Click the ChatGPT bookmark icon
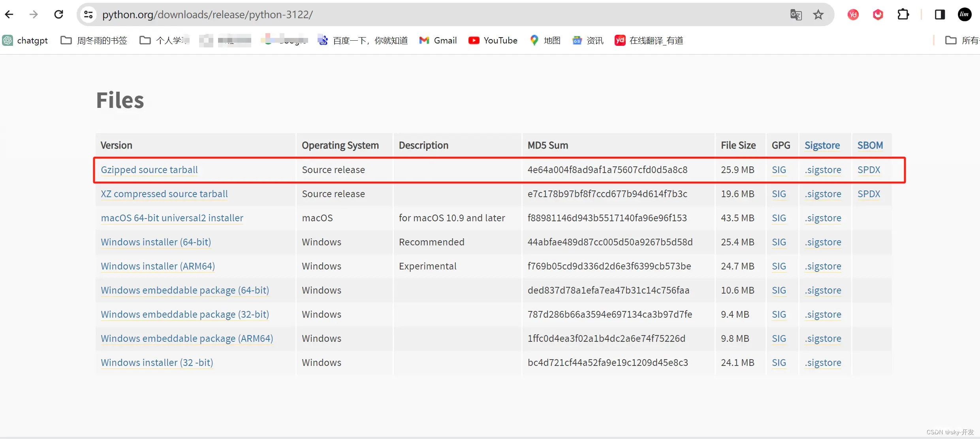Viewport: 980px width, 439px height. coord(8,41)
